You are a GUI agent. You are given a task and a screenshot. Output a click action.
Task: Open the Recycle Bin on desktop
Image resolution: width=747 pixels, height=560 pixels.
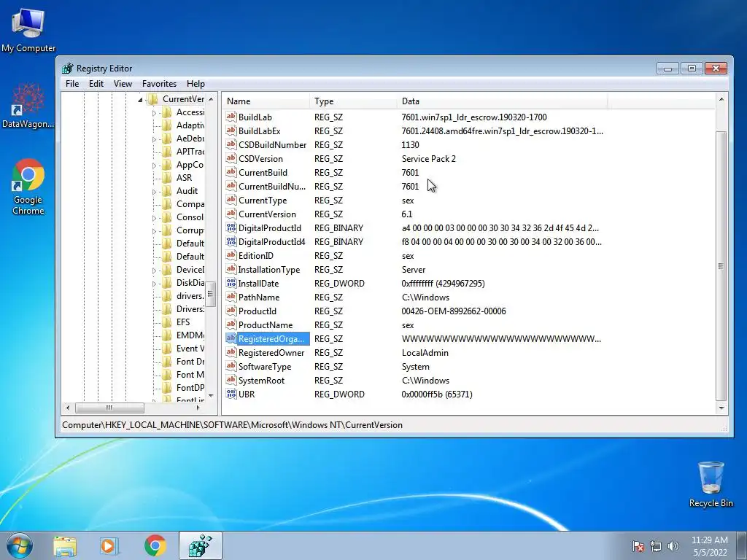tap(711, 484)
